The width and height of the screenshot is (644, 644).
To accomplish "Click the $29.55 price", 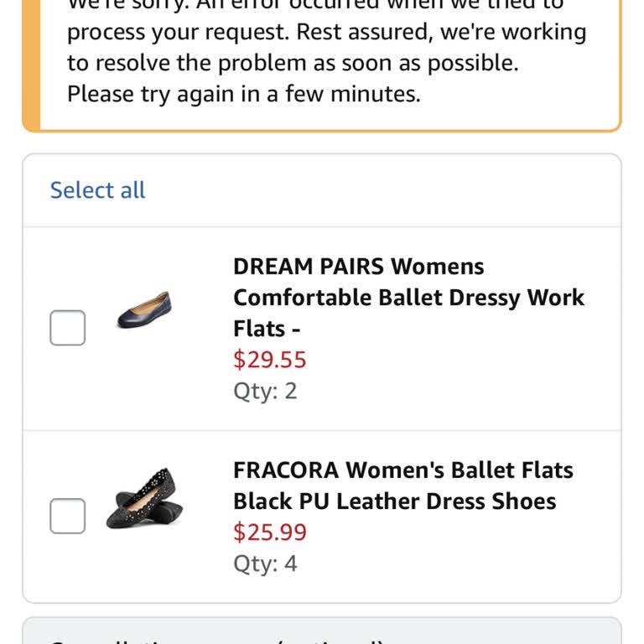I will coord(270,360).
